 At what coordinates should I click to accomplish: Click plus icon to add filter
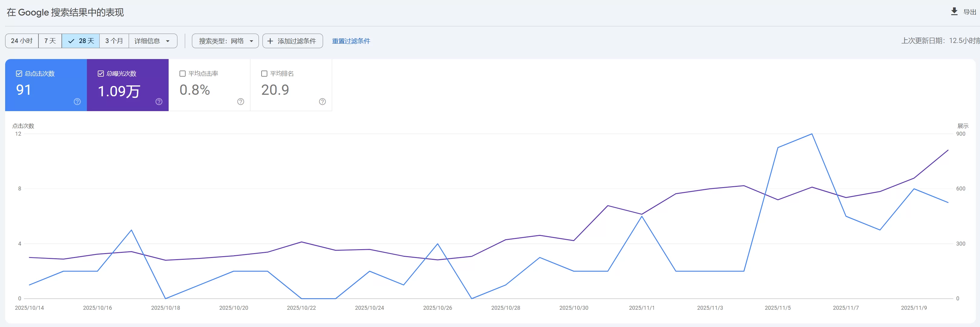(x=270, y=41)
